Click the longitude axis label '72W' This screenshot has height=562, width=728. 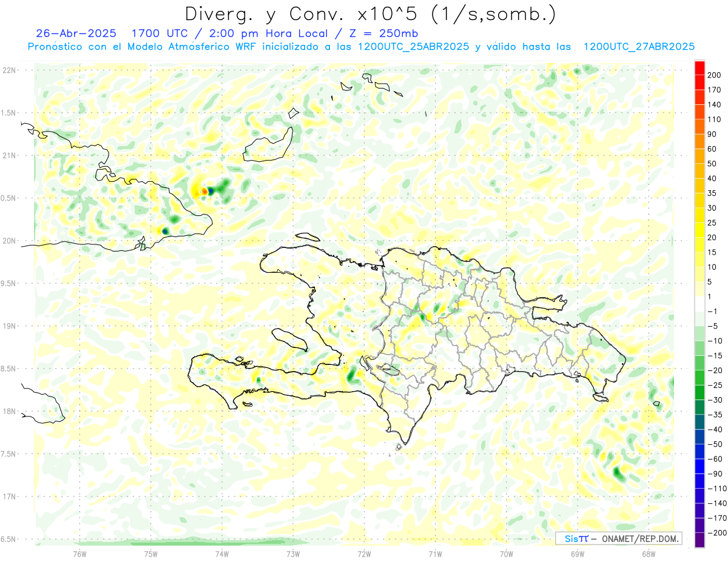coord(364,554)
